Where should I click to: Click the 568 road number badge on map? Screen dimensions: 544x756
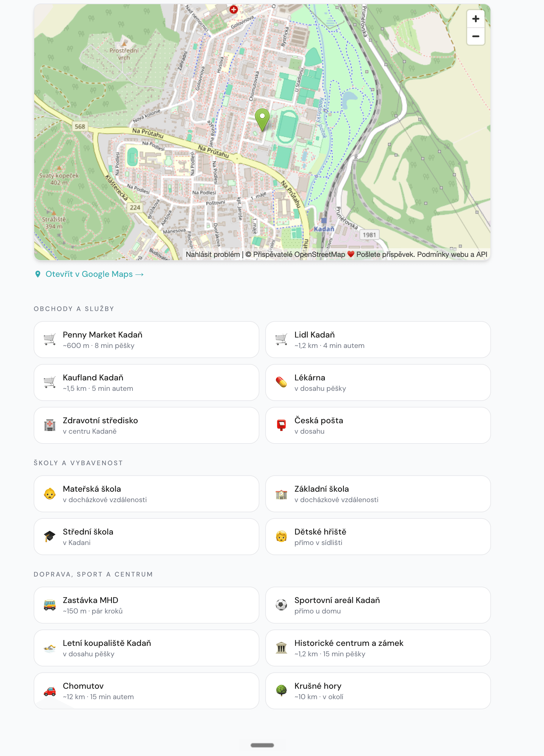point(80,126)
